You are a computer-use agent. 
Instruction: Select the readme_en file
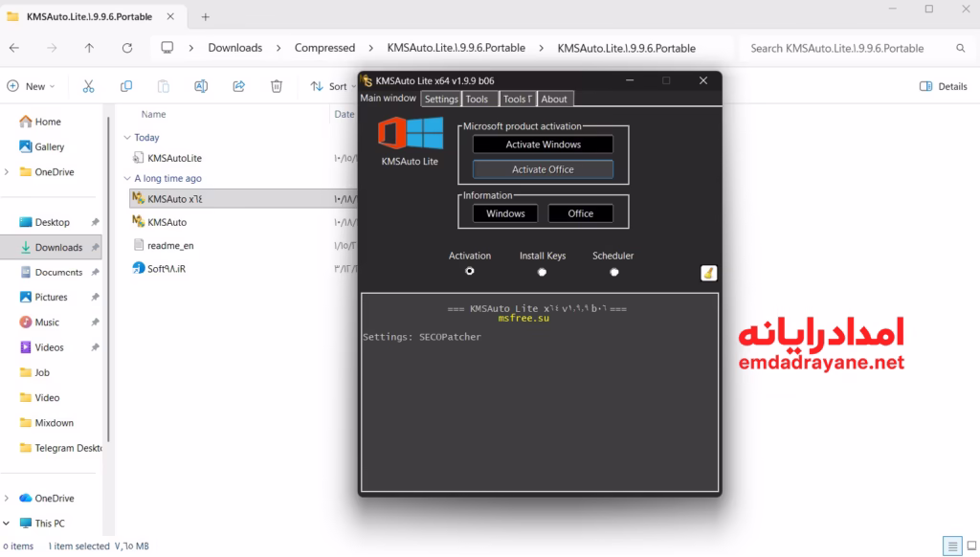[x=170, y=245]
